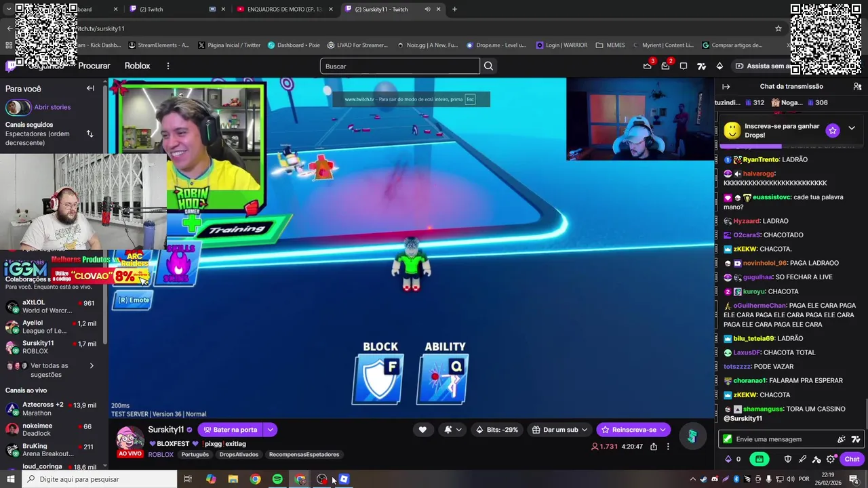
Task: Open Windows Task View
Action: (x=188, y=479)
